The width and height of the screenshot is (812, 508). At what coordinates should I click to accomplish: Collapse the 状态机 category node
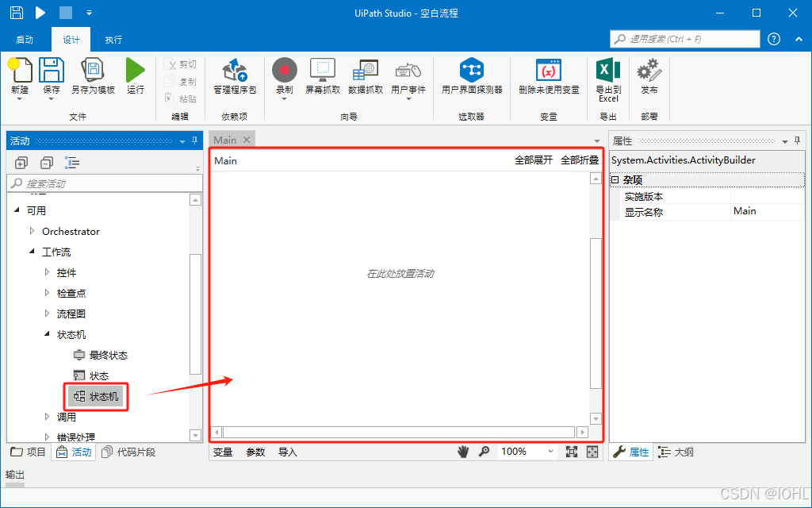[47, 334]
